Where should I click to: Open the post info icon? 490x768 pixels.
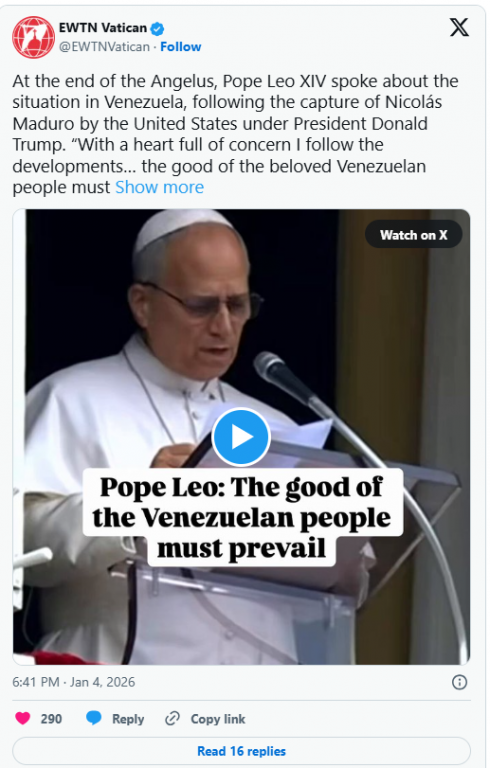pos(459,682)
